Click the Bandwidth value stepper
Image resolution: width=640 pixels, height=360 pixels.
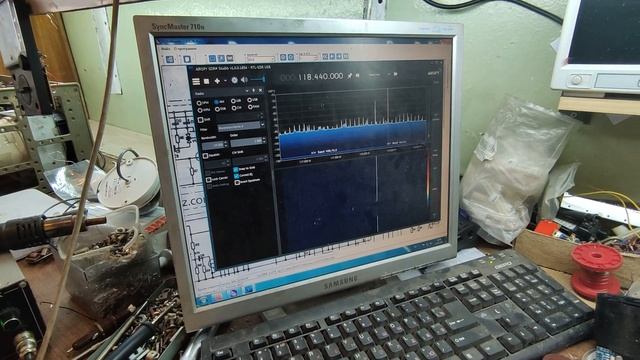[x=226, y=144]
